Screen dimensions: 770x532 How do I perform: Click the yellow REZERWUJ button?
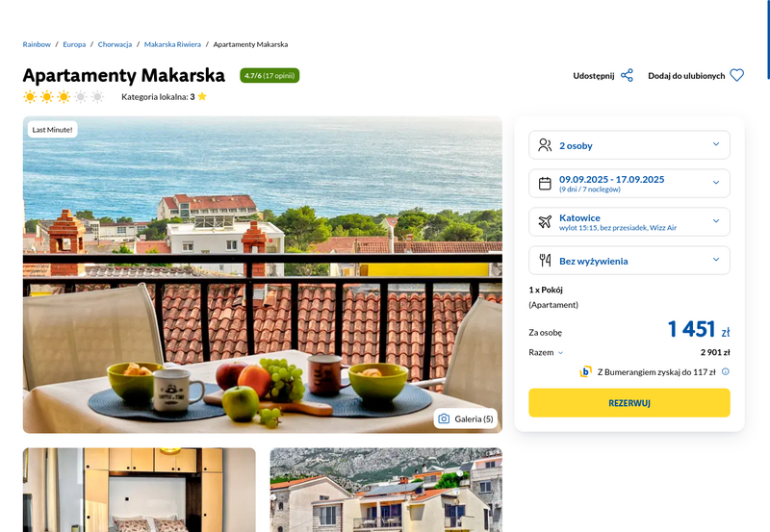coord(629,403)
